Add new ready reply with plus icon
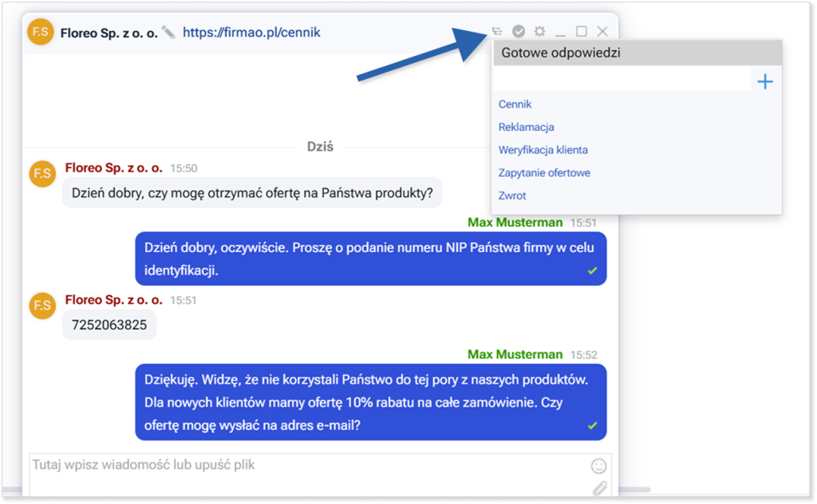Image resolution: width=817 pixels, height=504 pixels. [764, 81]
